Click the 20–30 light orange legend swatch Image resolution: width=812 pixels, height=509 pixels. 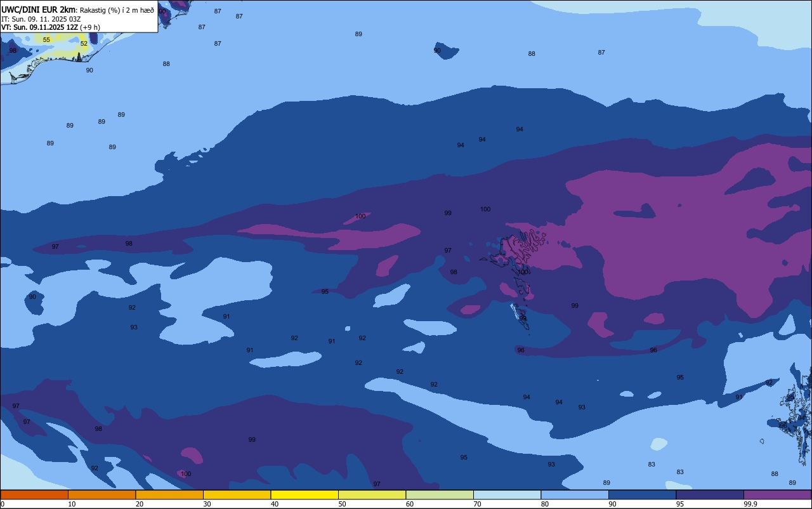coord(169,494)
